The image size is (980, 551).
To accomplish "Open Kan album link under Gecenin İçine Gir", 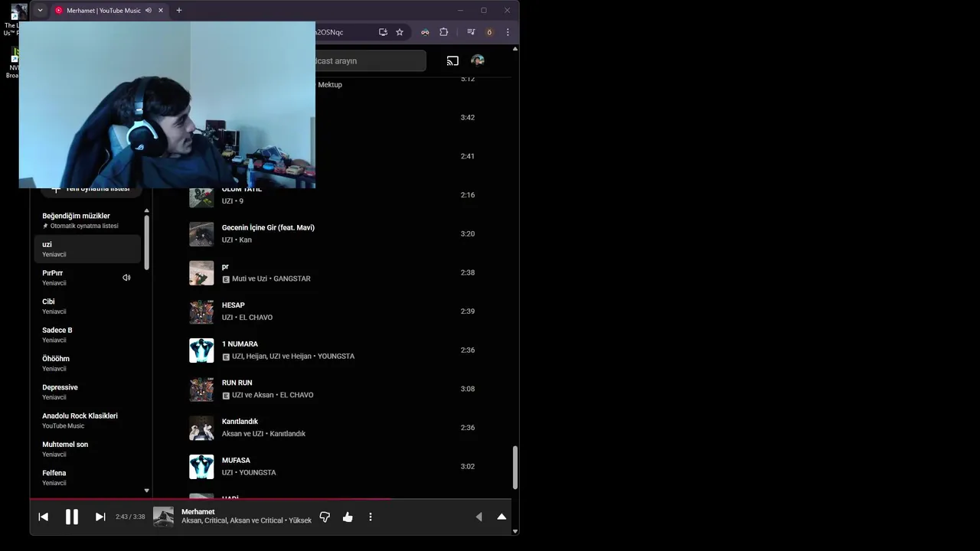I will [x=245, y=240].
